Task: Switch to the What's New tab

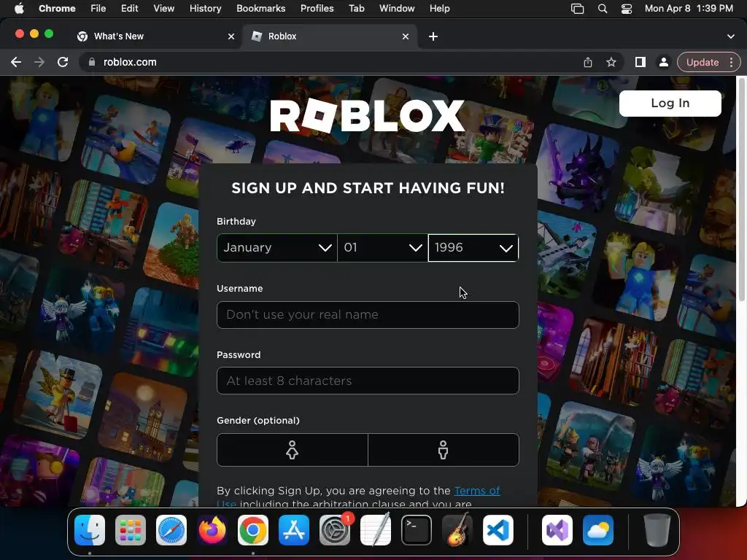Action: pyautogui.click(x=156, y=36)
